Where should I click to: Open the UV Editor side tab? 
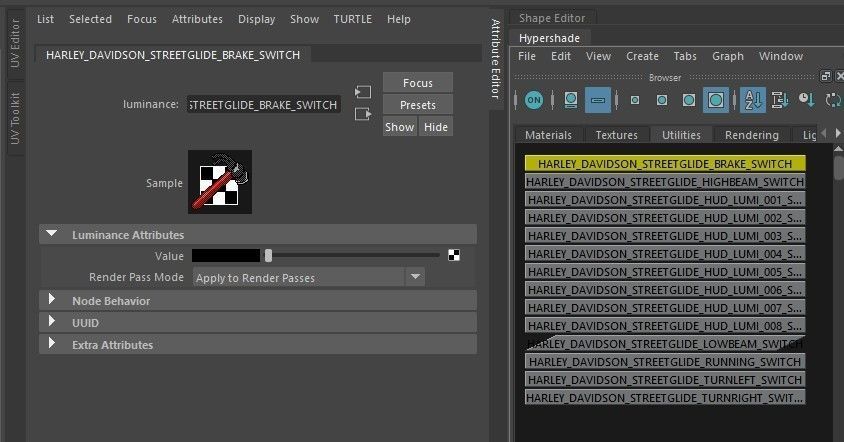[x=15, y=44]
